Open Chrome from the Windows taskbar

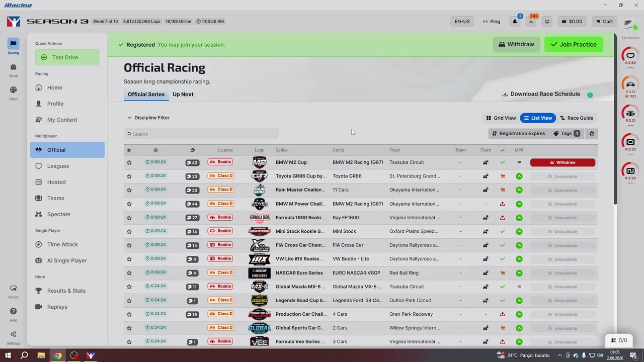pyautogui.click(x=58, y=355)
